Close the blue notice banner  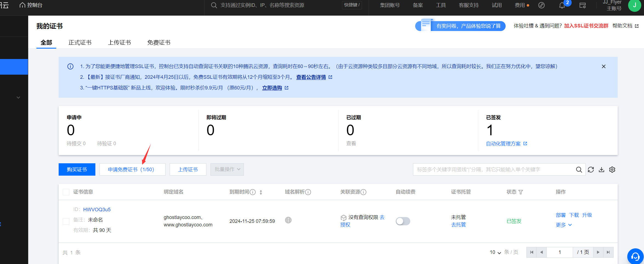point(604,66)
